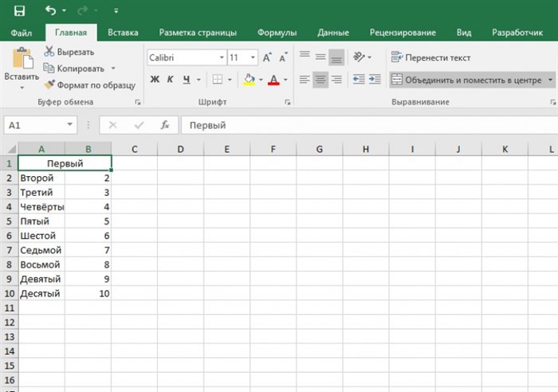Click the cell containing Шестой
This screenshot has height=392, width=558.
click(x=41, y=236)
